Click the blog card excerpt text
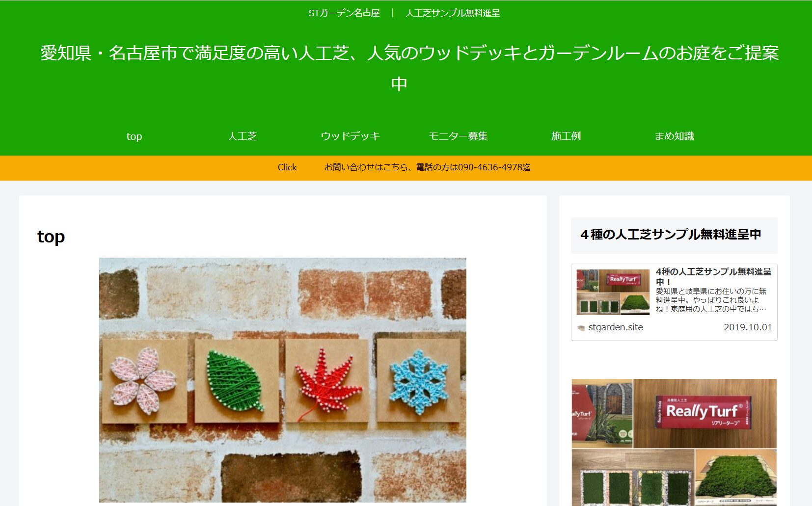Screen dimensions: 812x506 click(711, 300)
